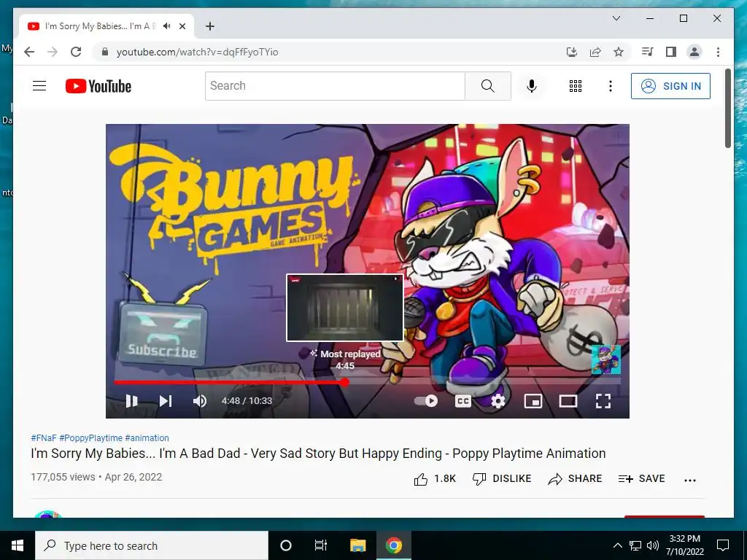747x560 pixels.
Task: Turn on closed captions CC
Action: point(462,401)
